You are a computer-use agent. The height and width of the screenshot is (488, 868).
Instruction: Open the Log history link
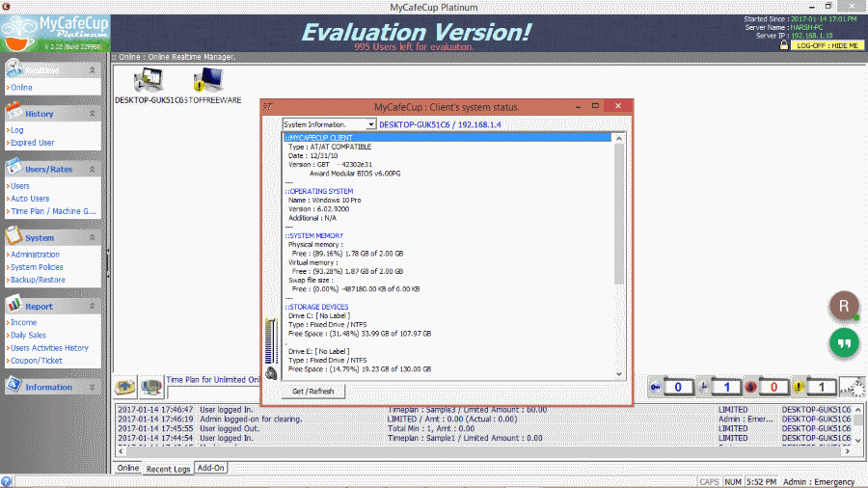tap(16, 130)
